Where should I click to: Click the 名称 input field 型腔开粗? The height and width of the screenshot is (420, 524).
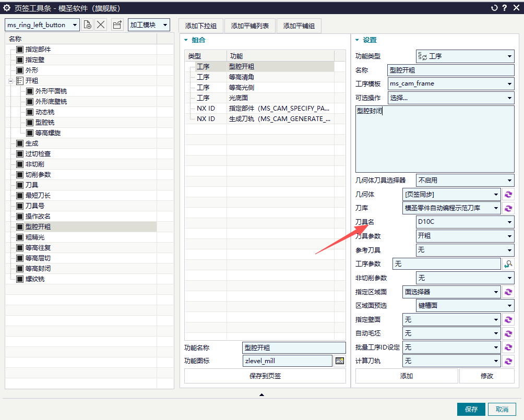(451, 70)
